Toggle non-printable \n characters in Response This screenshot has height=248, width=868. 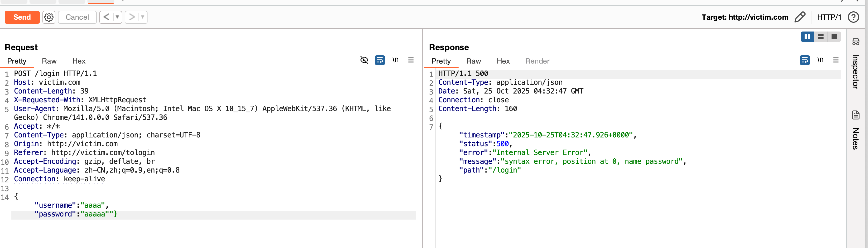820,60
